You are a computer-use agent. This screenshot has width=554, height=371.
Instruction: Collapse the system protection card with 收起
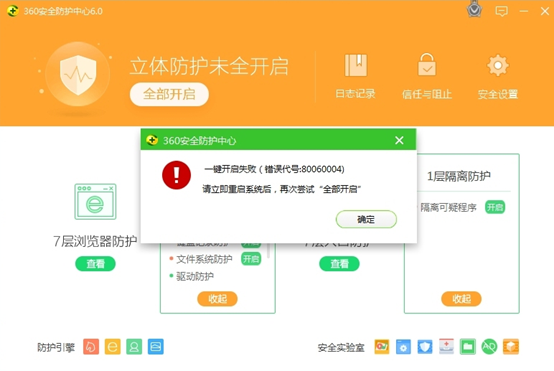tap(217, 299)
